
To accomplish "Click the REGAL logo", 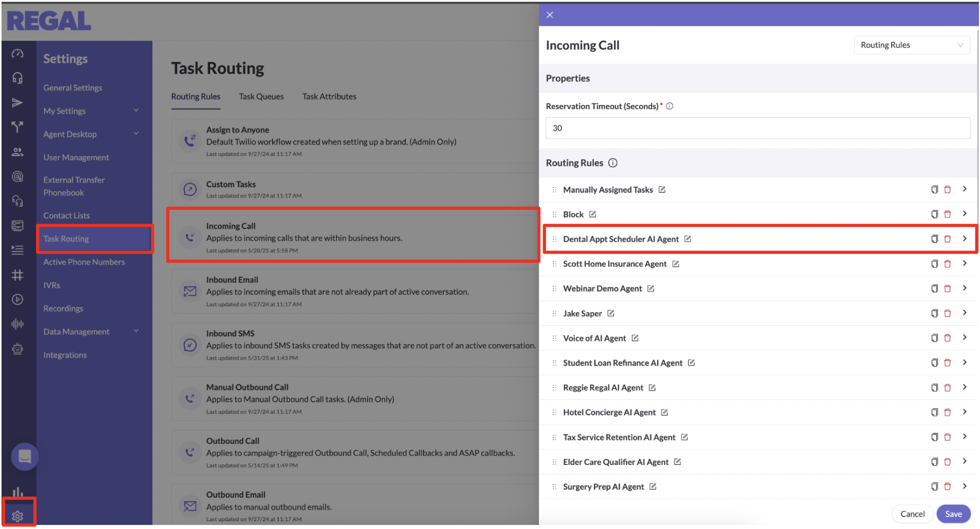I will click(49, 21).
